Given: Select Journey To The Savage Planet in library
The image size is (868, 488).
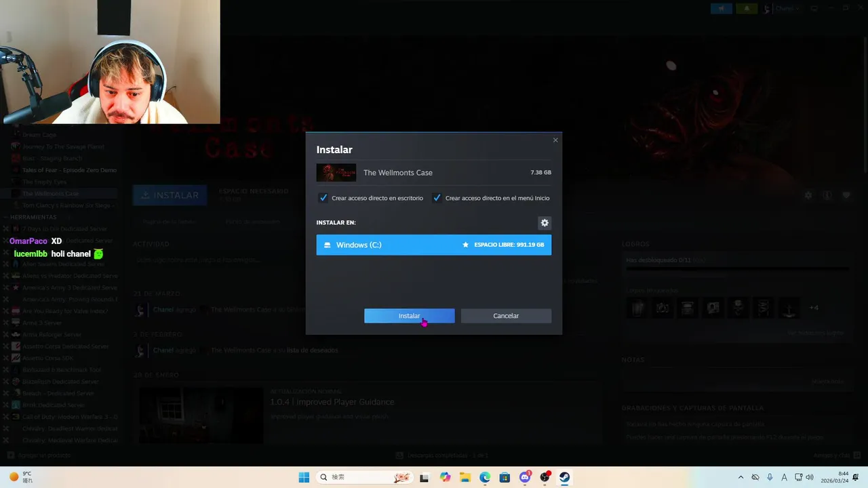Looking at the screenshot, I should coord(63,146).
